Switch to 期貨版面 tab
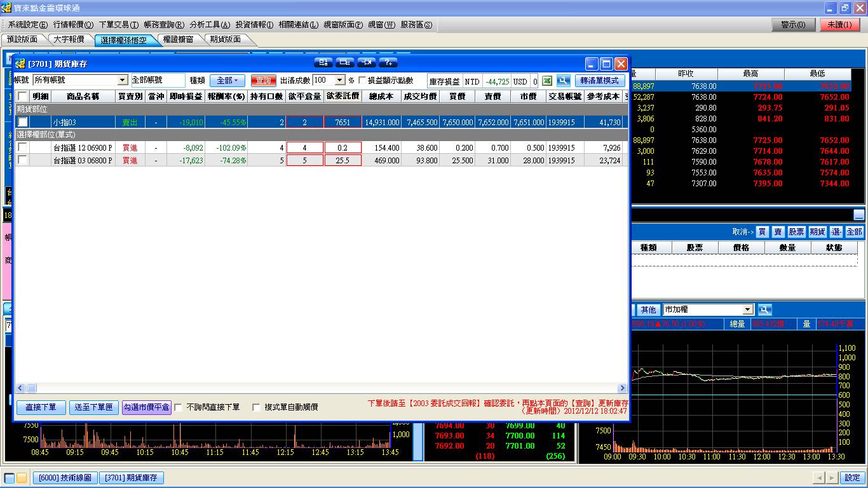This screenshot has width=868, height=488. [226, 39]
